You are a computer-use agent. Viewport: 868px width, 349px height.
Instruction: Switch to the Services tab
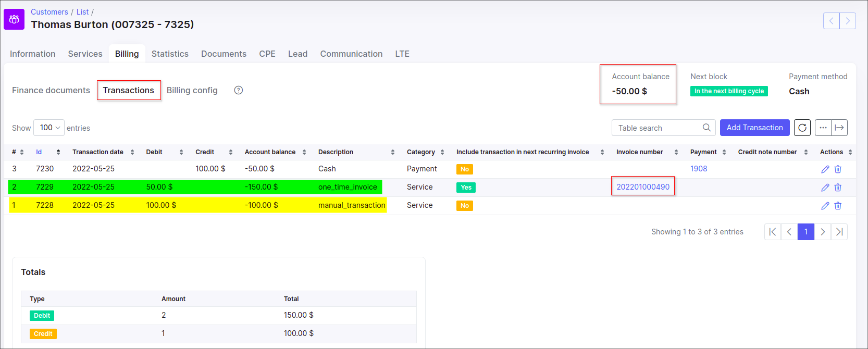(x=85, y=54)
